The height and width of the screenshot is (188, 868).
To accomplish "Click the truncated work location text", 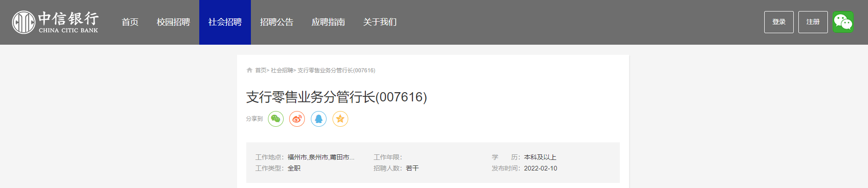I will [x=321, y=157].
